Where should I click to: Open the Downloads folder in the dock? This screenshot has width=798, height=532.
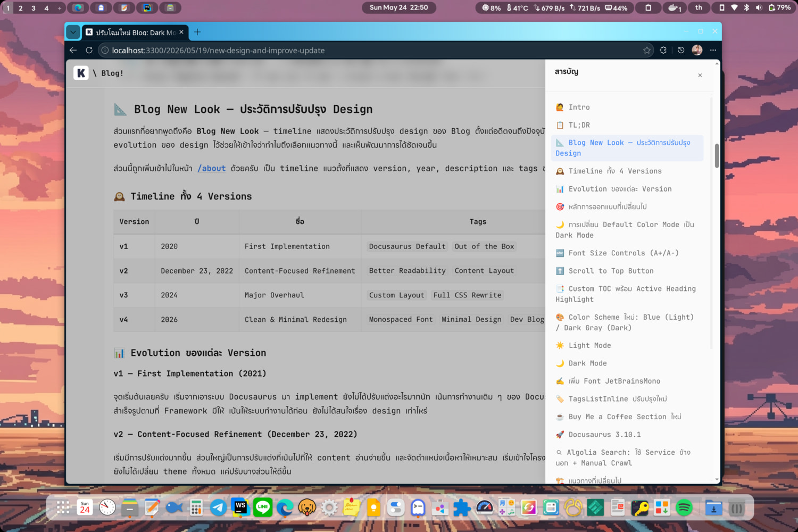click(713, 508)
